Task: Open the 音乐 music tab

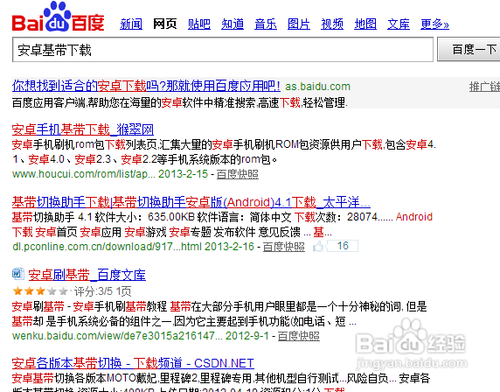Action: pyautogui.click(x=265, y=24)
